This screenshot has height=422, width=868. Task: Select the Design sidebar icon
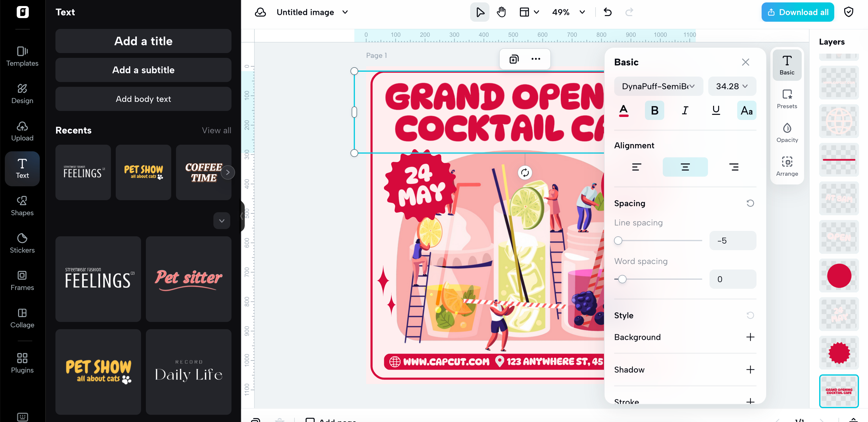click(22, 94)
